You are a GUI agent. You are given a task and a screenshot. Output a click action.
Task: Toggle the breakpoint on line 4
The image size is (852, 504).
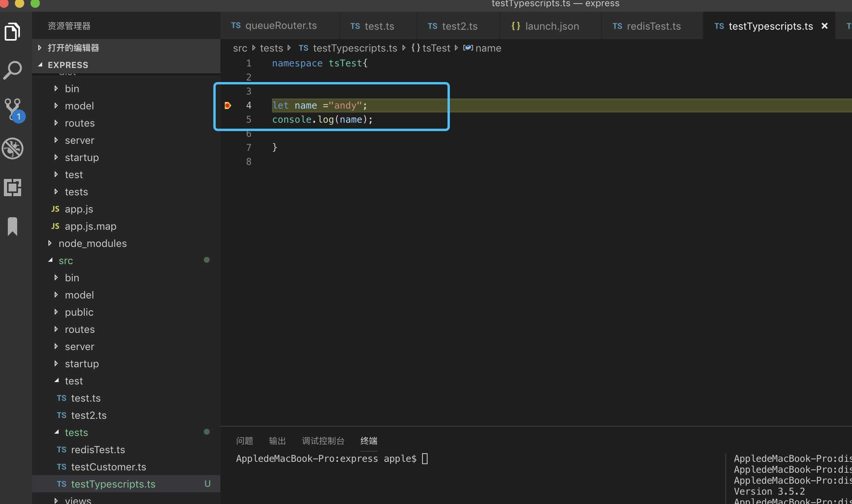[228, 105]
